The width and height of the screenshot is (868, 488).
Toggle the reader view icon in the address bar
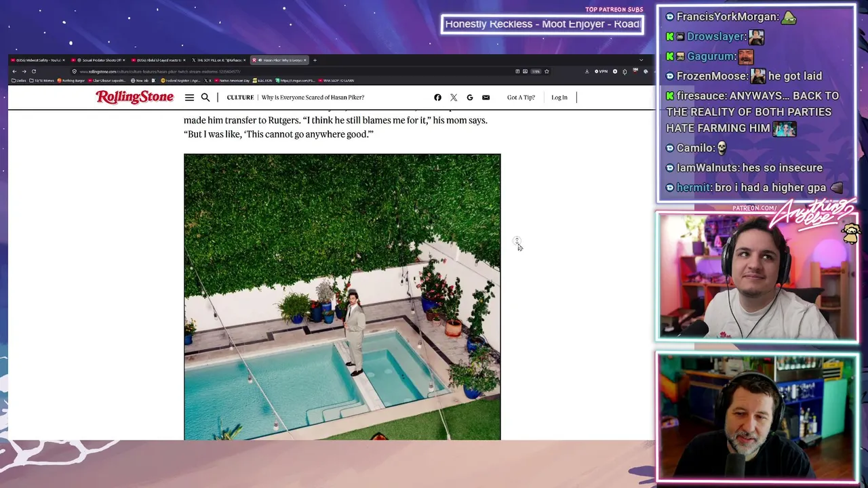point(517,71)
